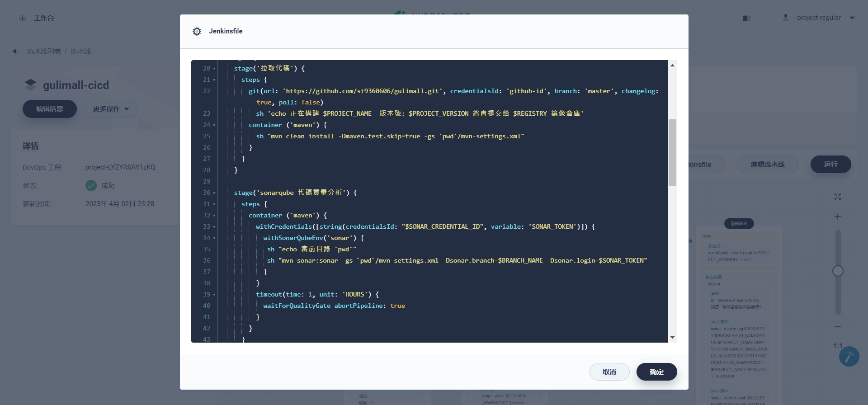Viewport: 868px width, 405px height.
Task: Collapse the steps block at line 31
Action: point(214,204)
